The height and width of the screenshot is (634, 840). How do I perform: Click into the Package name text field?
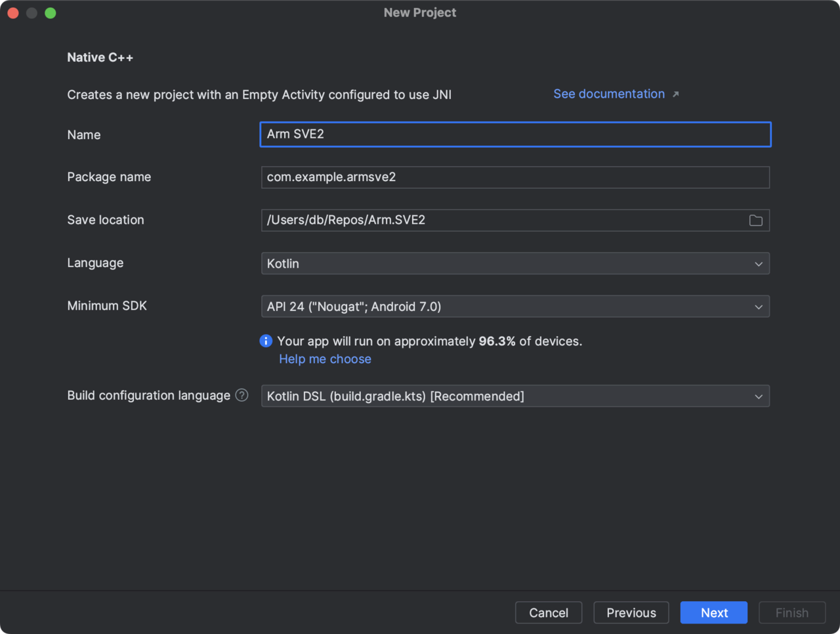click(x=514, y=177)
